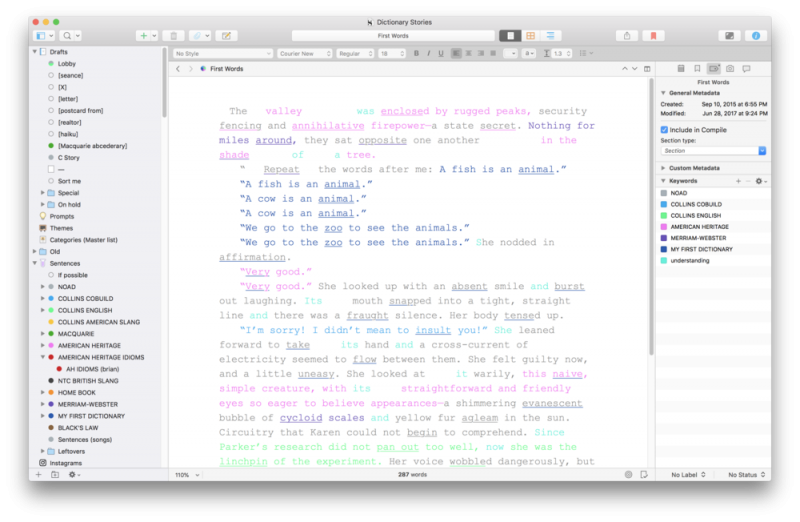This screenshot has width=800, height=522.
Task: Open Inspector notes tab
Action: pos(681,68)
